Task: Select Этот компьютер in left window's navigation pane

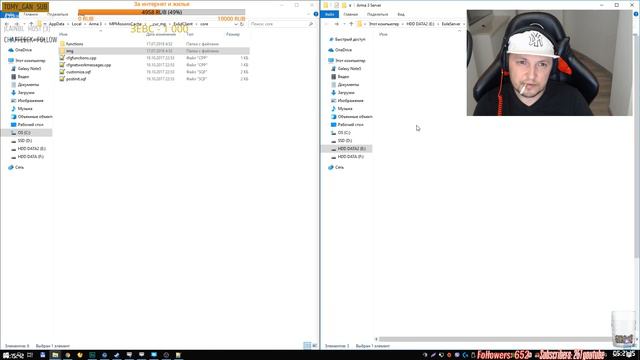Action: (30, 60)
